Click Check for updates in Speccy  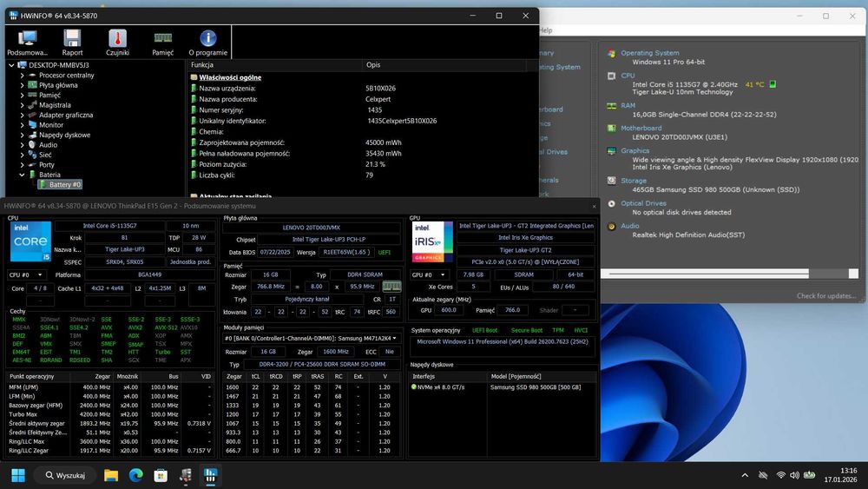point(826,295)
